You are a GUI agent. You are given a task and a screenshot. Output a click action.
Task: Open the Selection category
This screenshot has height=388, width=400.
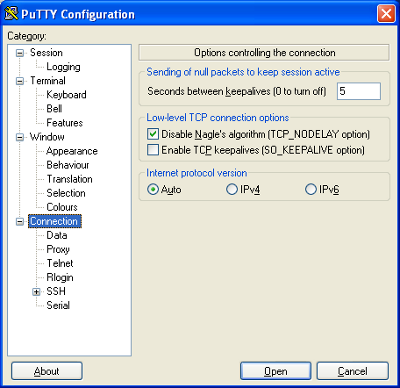[x=66, y=193]
